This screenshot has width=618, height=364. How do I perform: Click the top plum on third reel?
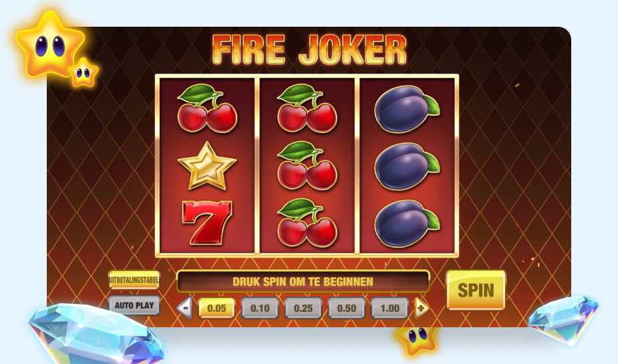click(407, 109)
